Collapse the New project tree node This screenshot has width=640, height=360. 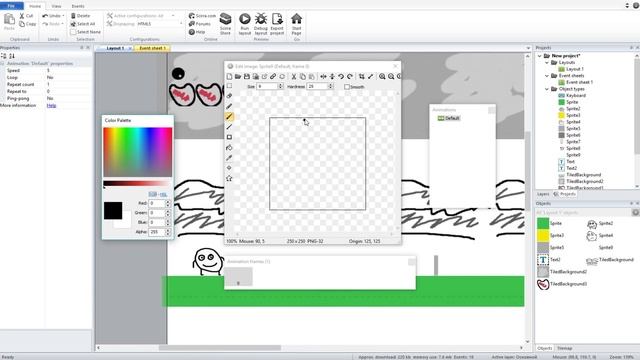(540, 56)
